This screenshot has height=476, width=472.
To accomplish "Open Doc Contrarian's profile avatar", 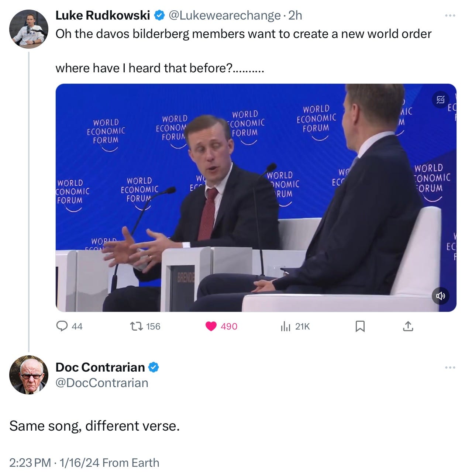I will pos(29,375).
